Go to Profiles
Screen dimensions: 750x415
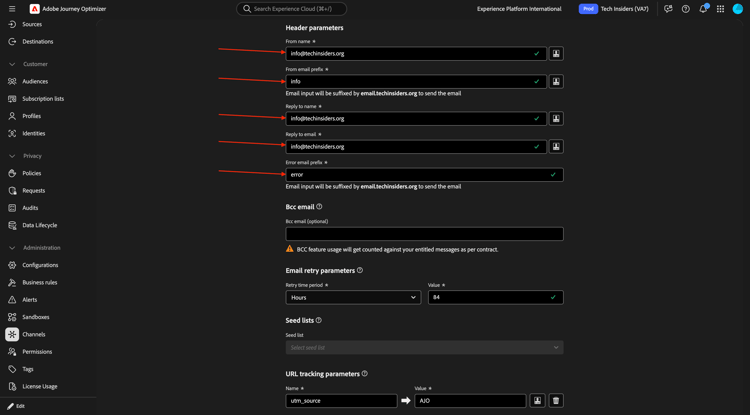point(32,116)
